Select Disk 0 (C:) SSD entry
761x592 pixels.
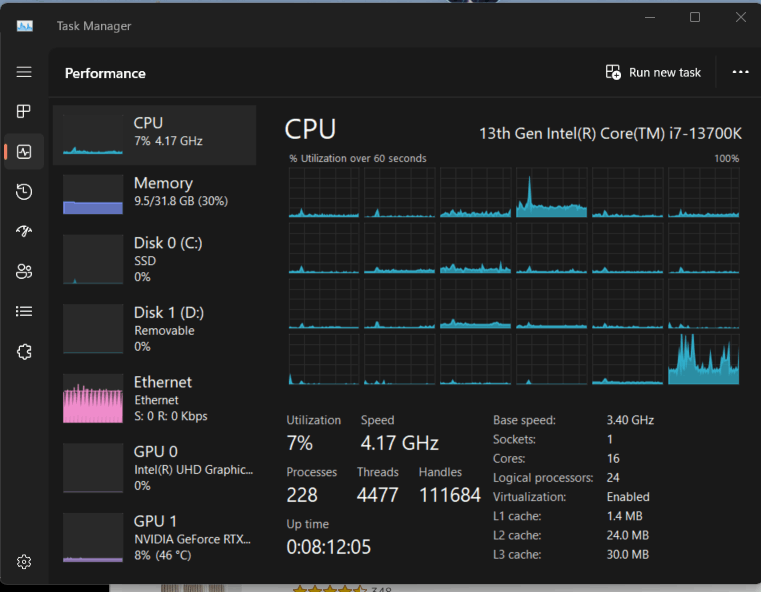click(154, 259)
